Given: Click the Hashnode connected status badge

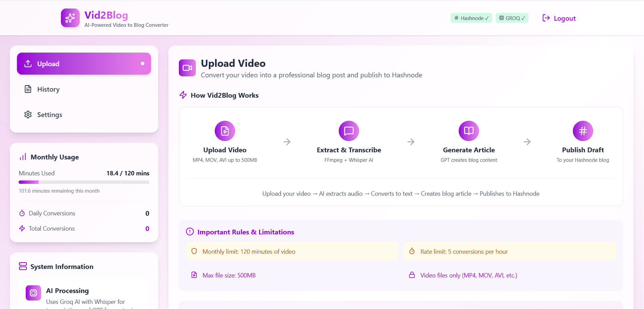Looking at the screenshot, I should point(471,18).
